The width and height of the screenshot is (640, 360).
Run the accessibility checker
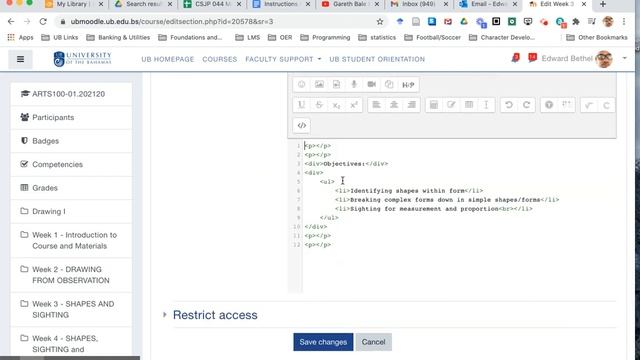point(549,105)
